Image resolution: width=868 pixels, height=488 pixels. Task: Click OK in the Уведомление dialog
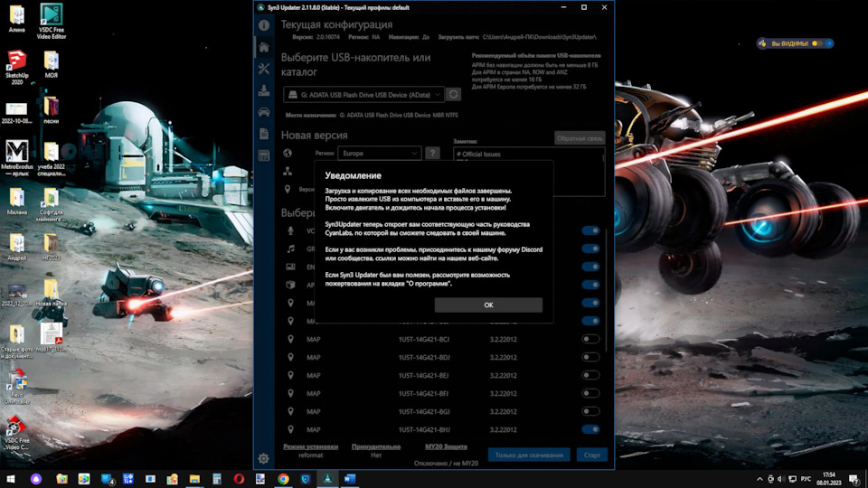pyautogui.click(x=488, y=305)
